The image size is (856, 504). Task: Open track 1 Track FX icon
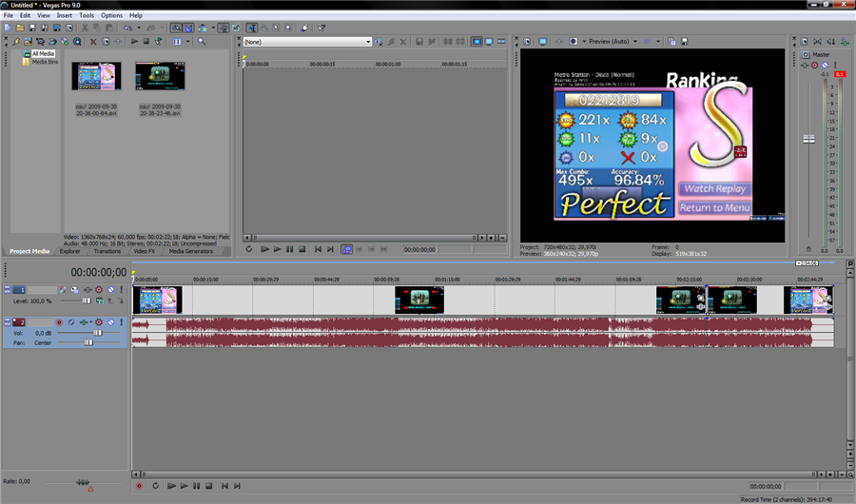click(x=88, y=290)
